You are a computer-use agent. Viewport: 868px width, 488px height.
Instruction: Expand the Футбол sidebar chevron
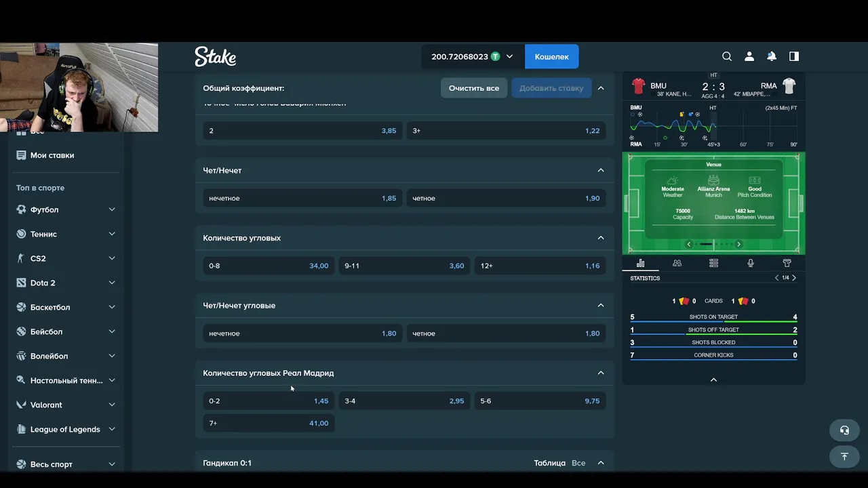[112, 209]
